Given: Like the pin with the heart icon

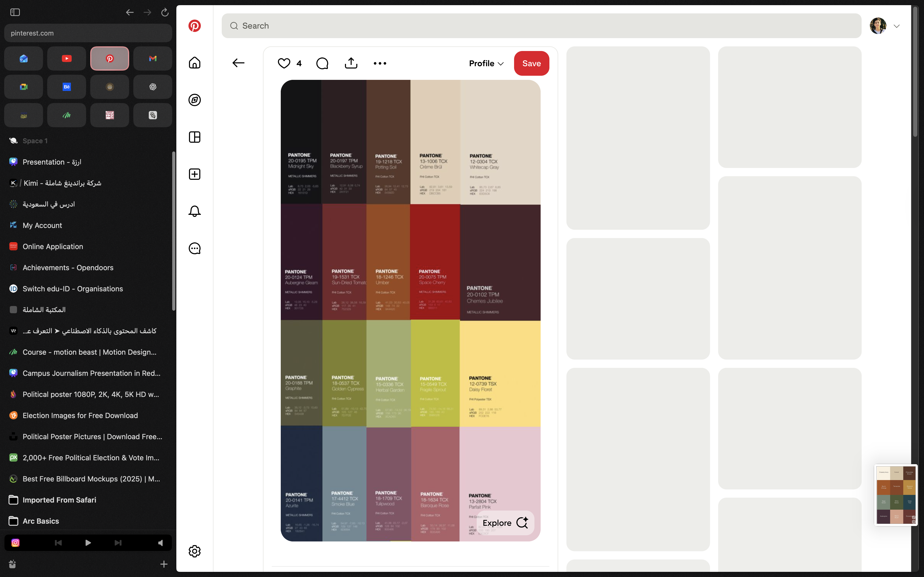Looking at the screenshot, I should point(284,63).
